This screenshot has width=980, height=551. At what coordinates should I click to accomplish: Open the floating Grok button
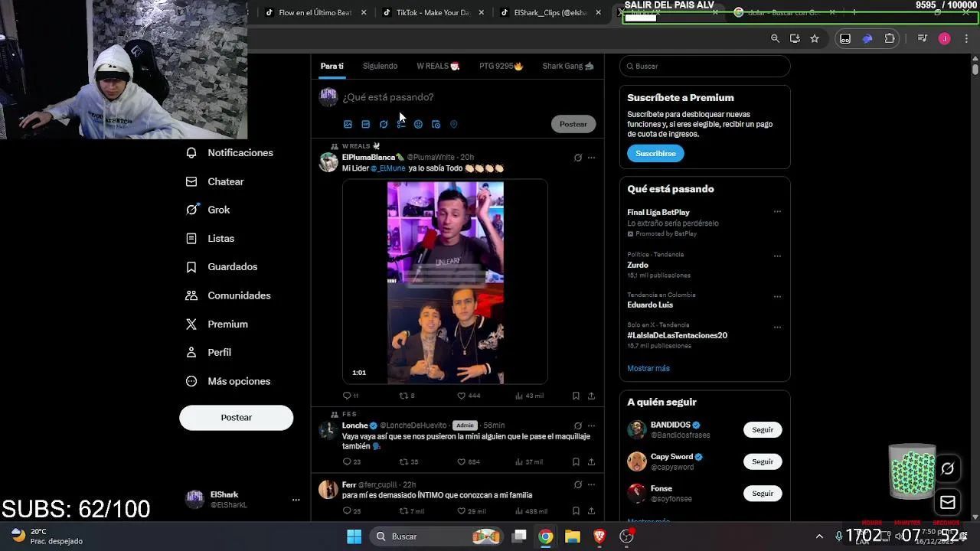[x=947, y=469]
